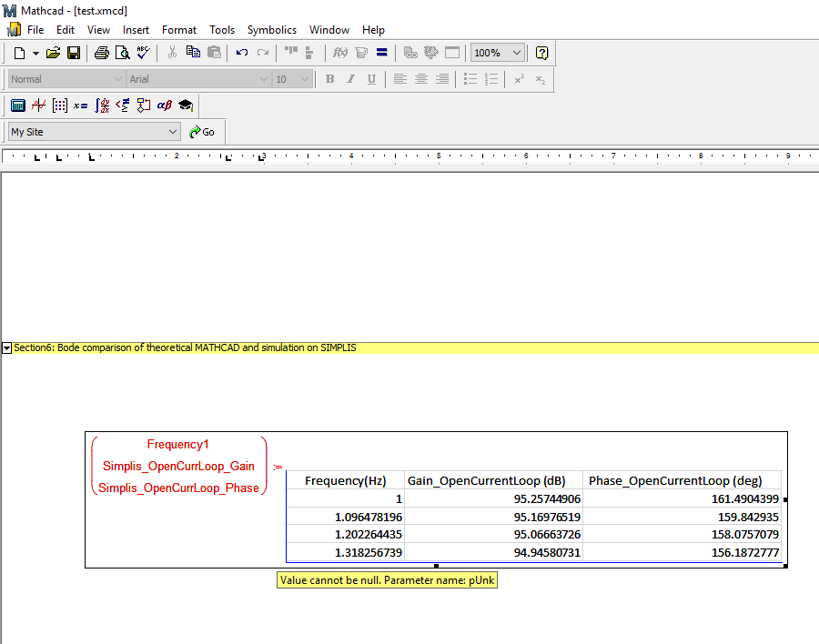Toggle Bold formatting button

(x=329, y=79)
